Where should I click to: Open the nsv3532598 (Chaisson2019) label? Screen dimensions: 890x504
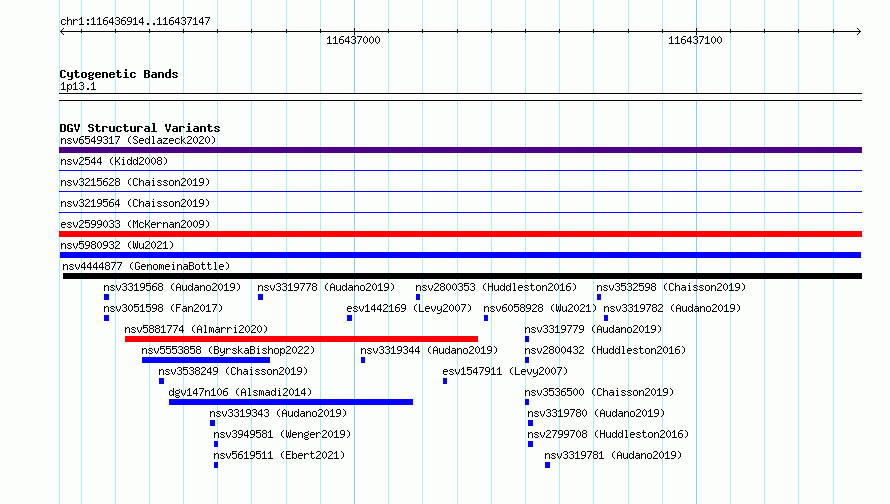tap(671, 287)
